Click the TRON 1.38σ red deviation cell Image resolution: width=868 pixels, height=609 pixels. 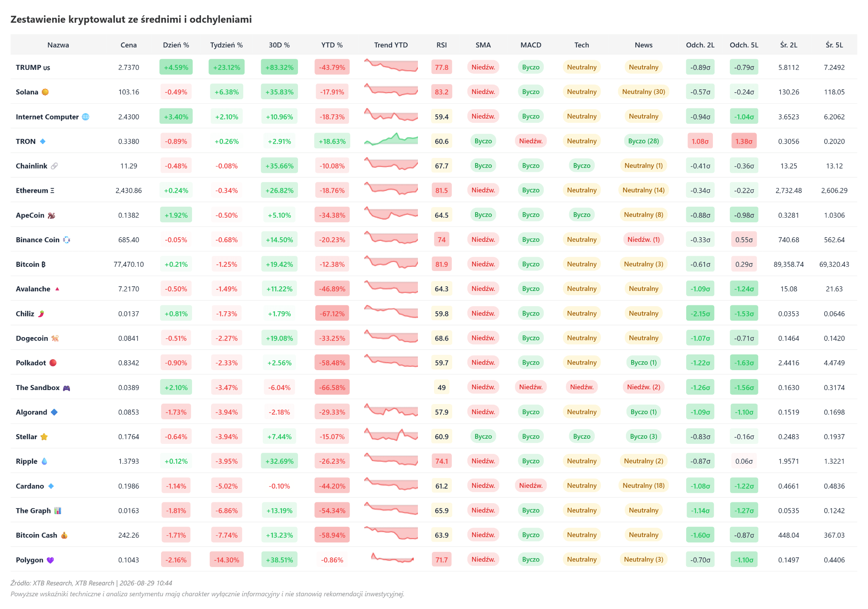[744, 141]
